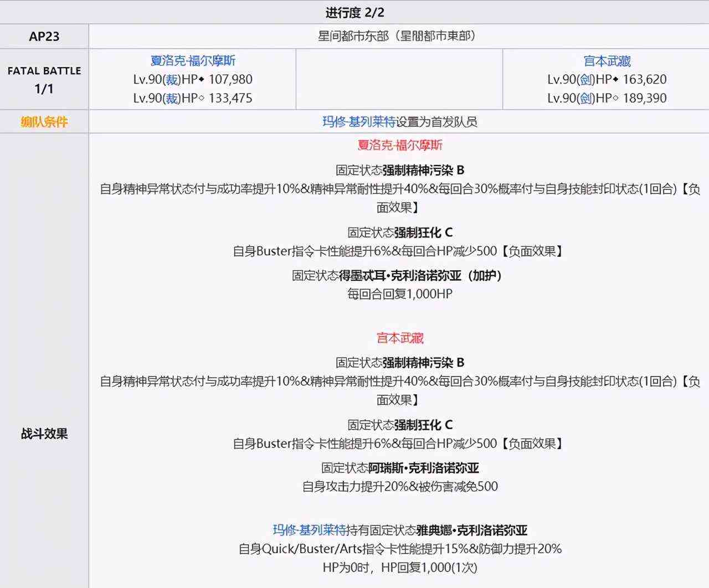This screenshot has height=588, width=709.
Task: Click 得墨忒耳·克利洛诺弥亚（加护）status text
Action: (422, 276)
